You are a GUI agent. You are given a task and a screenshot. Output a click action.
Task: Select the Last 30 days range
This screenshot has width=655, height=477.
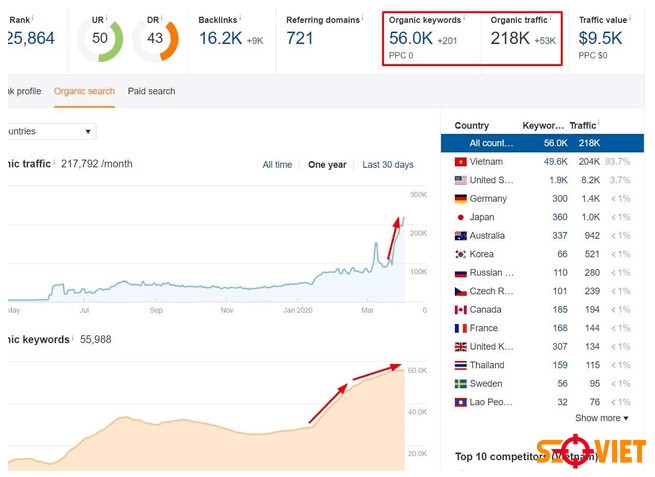(x=388, y=165)
